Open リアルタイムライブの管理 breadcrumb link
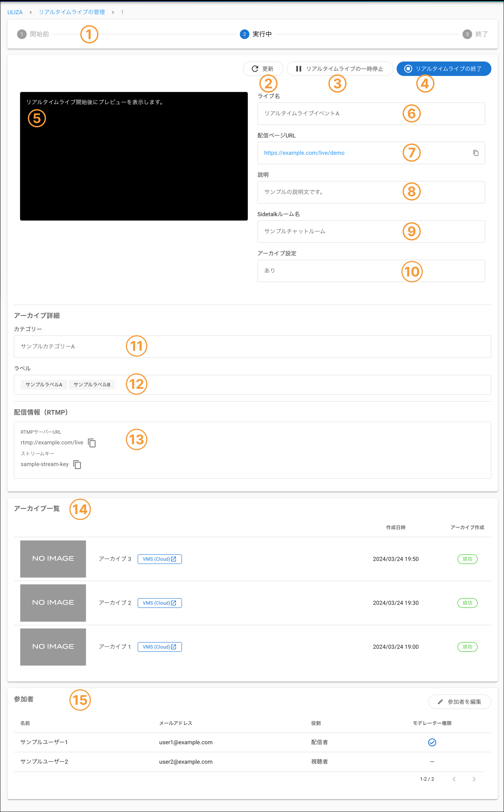 [72, 12]
